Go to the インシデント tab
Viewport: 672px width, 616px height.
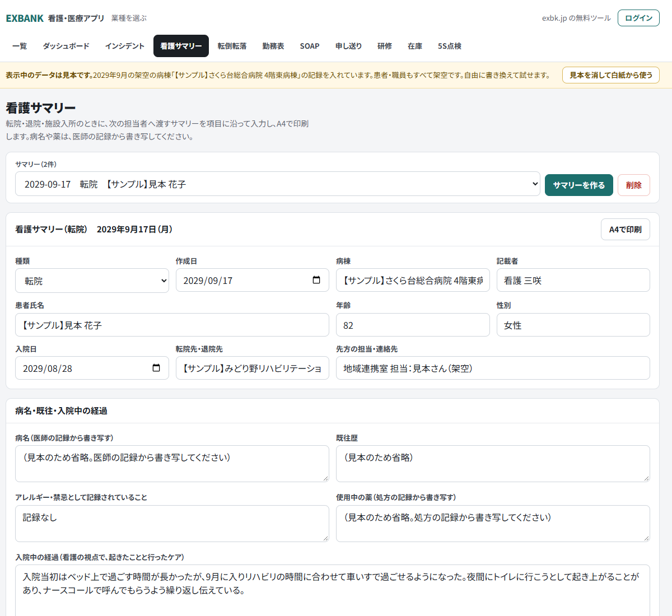(125, 46)
